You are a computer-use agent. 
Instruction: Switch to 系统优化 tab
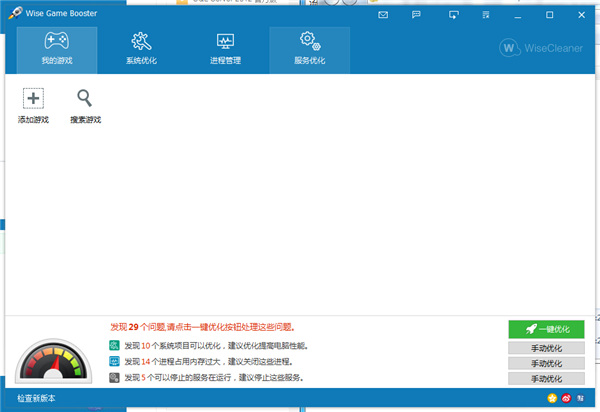141,50
